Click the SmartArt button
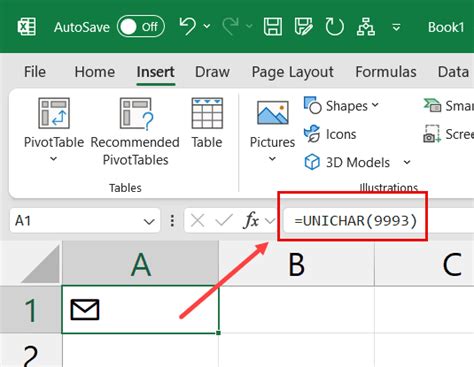 pyautogui.click(x=448, y=106)
